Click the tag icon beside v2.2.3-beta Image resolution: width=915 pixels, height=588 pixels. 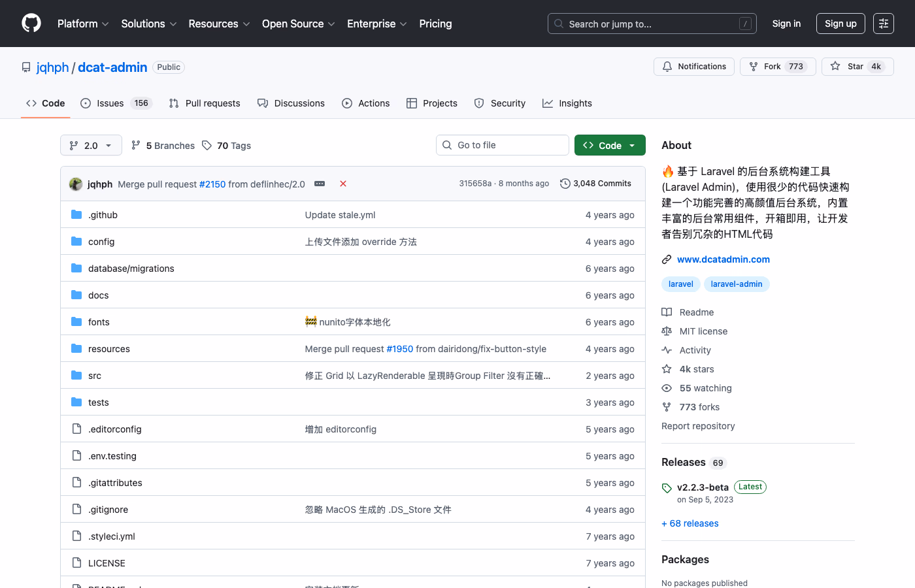pyautogui.click(x=667, y=487)
